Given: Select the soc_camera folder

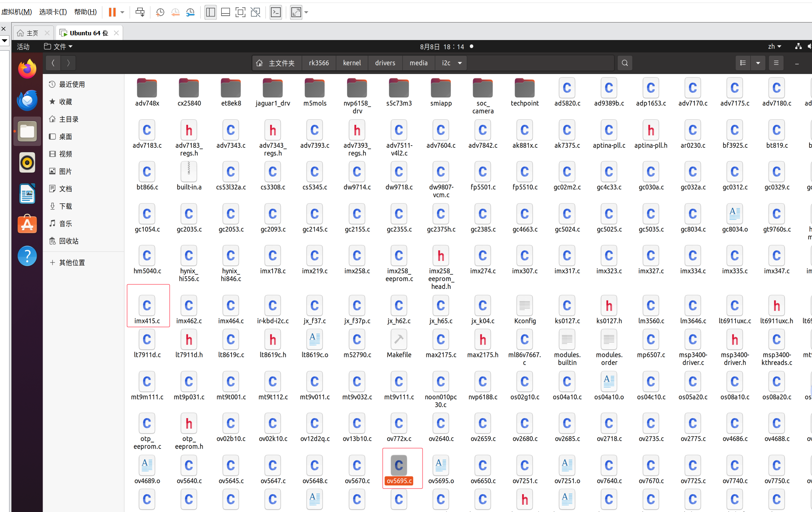Looking at the screenshot, I should pos(483,96).
